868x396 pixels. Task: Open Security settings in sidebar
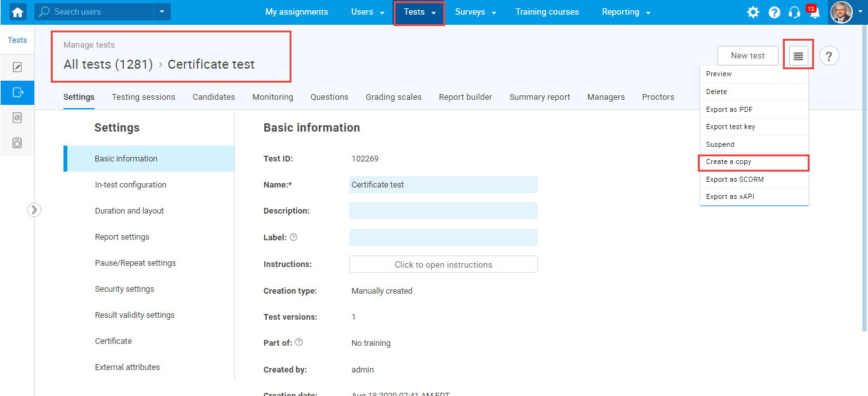[x=124, y=289]
